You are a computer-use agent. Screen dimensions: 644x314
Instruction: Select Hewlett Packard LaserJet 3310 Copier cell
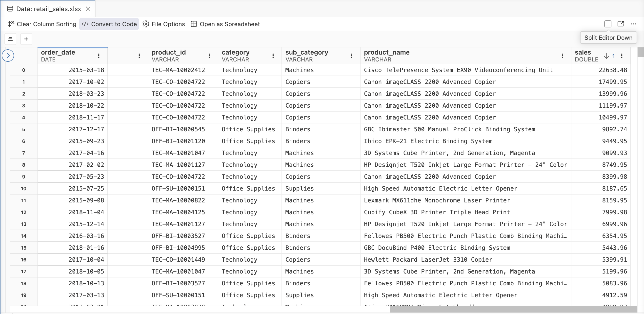pos(465,259)
